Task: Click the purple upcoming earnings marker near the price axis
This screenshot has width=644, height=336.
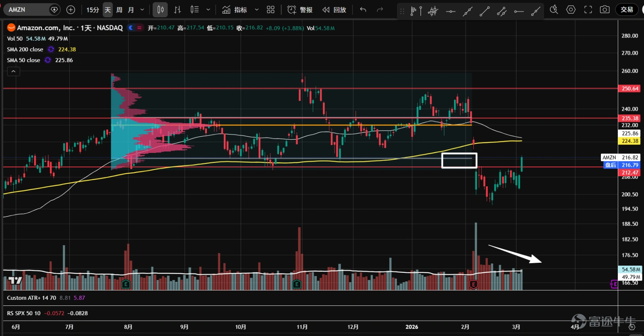Action: coord(614,284)
